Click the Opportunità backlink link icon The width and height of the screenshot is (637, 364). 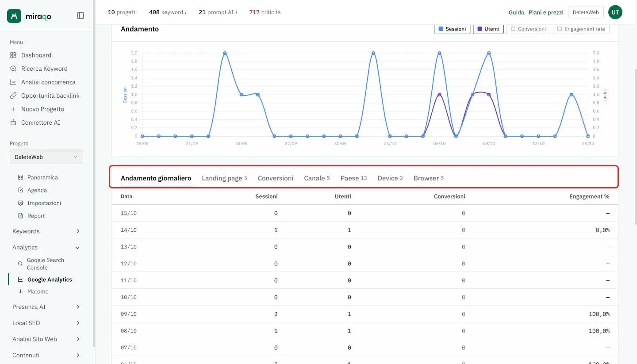pos(13,96)
